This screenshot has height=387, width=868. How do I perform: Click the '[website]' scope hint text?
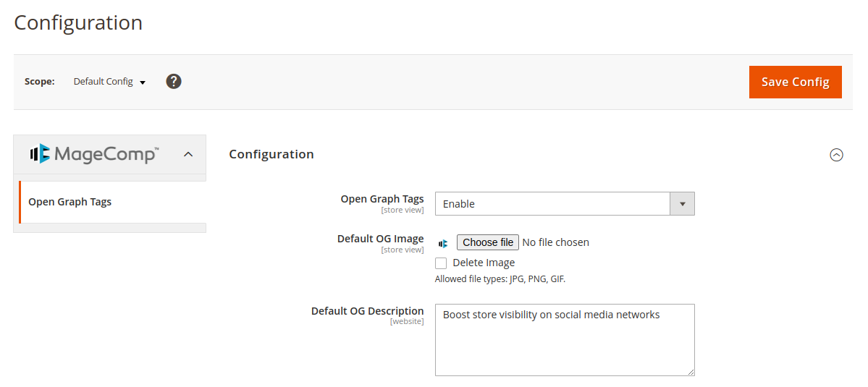point(407,321)
